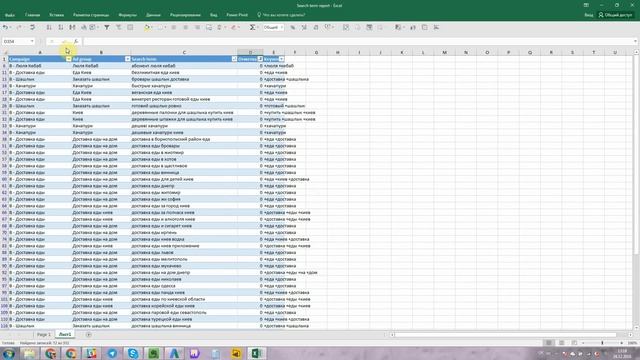The image size is (640, 360).
Task: Open Telegram from the taskbar
Action: (x=112, y=353)
